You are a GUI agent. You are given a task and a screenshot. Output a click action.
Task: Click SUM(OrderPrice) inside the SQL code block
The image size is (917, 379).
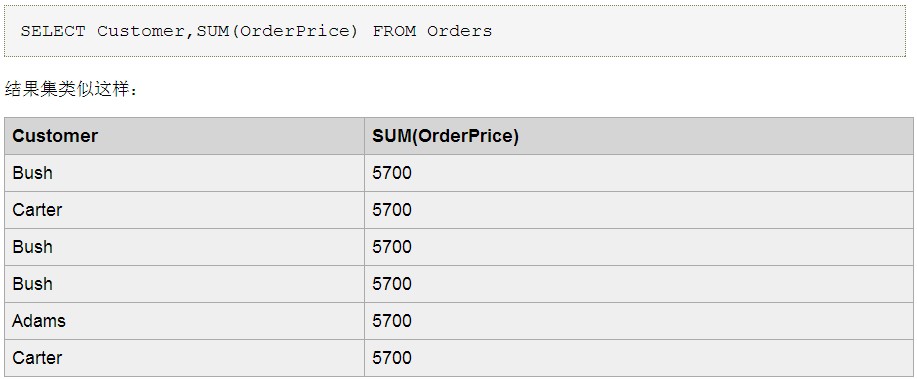(x=277, y=31)
